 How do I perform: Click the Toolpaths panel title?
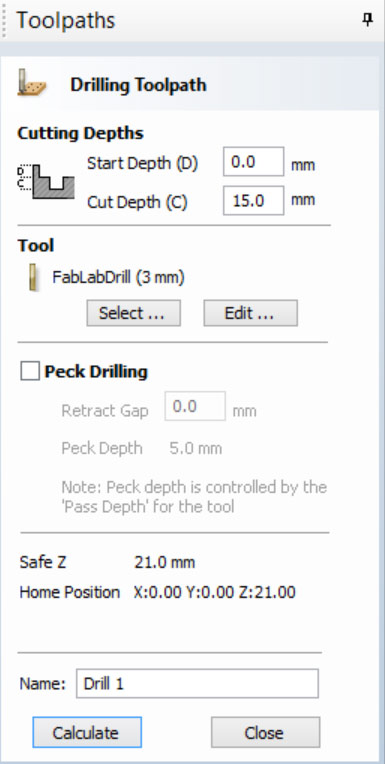pos(66,21)
